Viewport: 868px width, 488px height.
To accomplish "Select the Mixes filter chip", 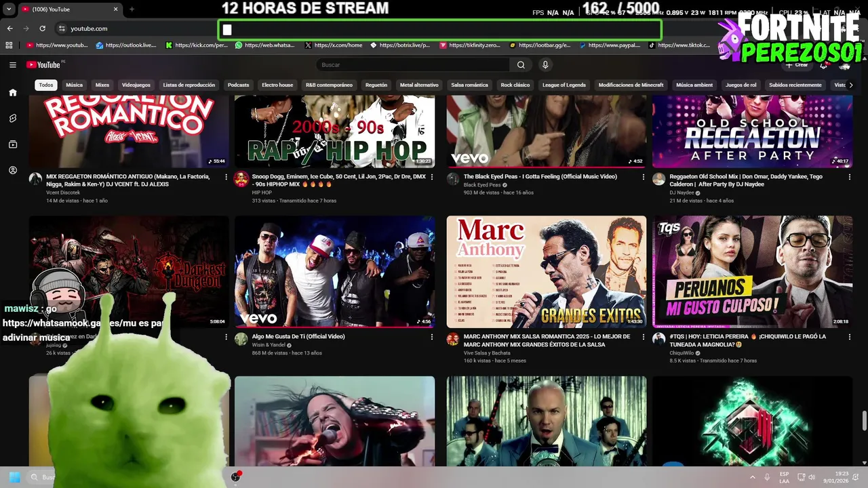I will pyautogui.click(x=102, y=85).
